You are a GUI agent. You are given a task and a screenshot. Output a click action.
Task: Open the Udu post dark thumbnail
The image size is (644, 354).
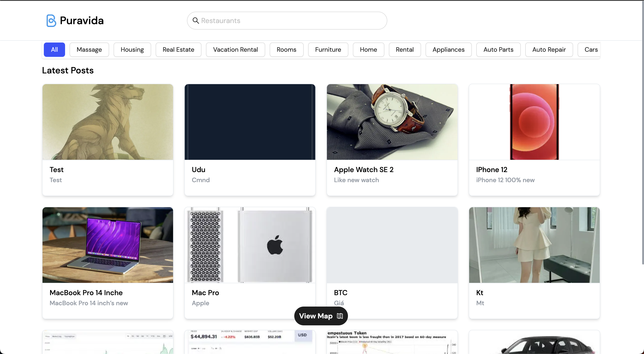click(x=250, y=122)
